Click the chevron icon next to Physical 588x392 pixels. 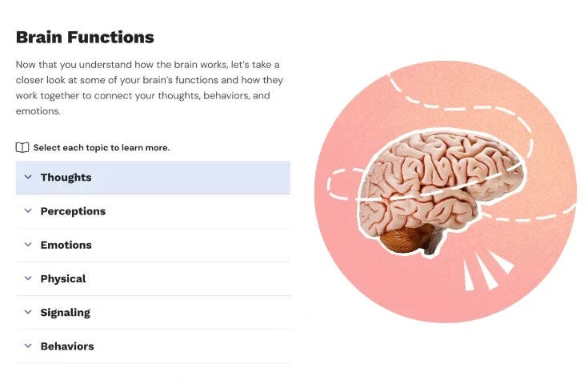[x=28, y=278]
